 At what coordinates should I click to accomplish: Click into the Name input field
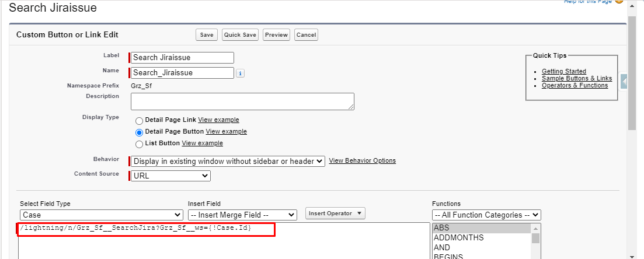pyautogui.click(x=182, y=73)
